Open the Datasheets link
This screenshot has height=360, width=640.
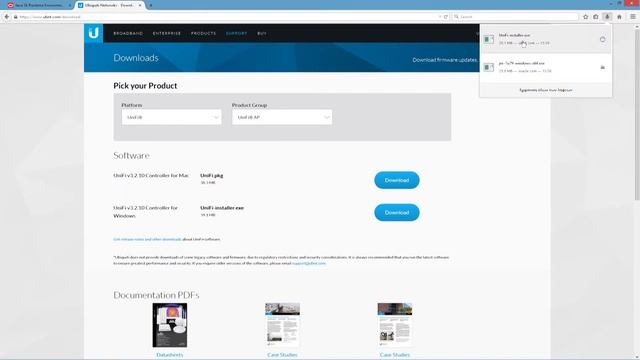[x=170, y=355]
